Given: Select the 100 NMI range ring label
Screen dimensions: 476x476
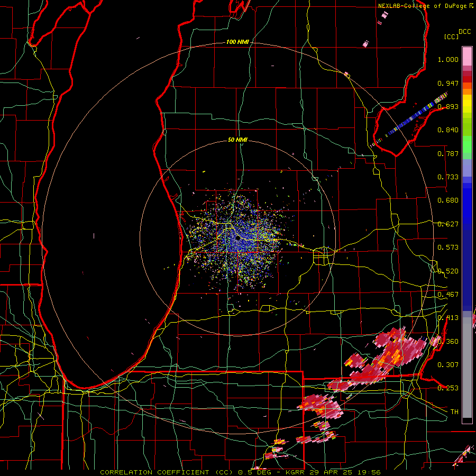Looking at the screenshot, I should point(237,42).
